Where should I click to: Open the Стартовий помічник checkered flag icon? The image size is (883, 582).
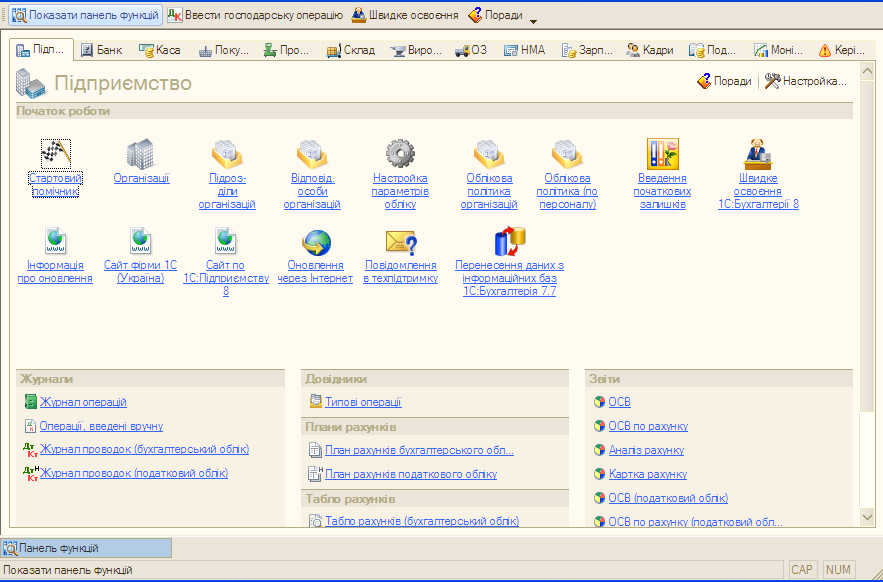[56, 153]
